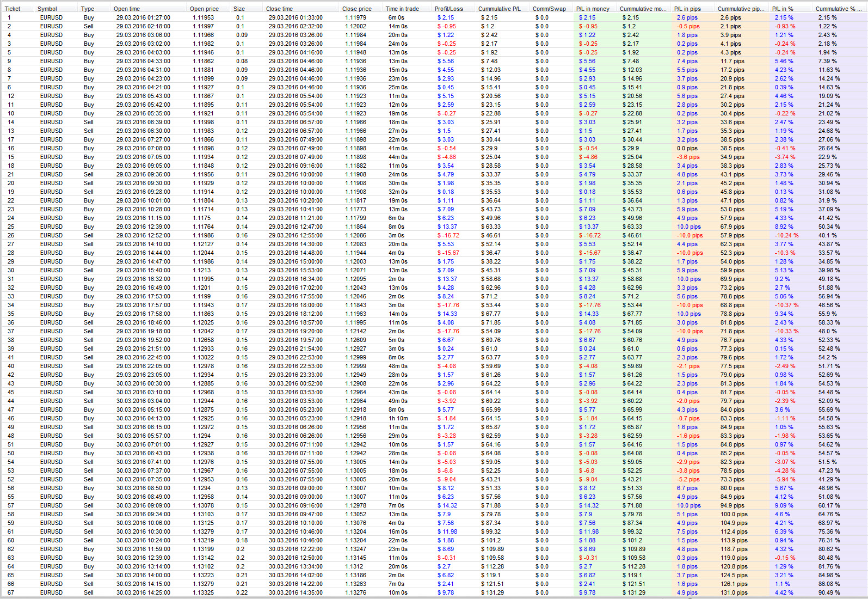Select $ 14.33 in the Profit/Loss column
Screen dimensions: 868x599
tap(447, 314)
